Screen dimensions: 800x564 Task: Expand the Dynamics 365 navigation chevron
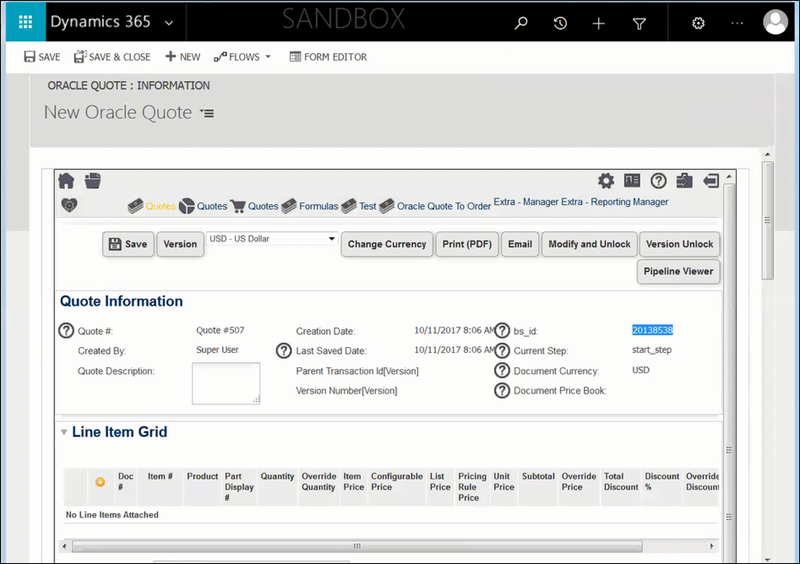169,23
